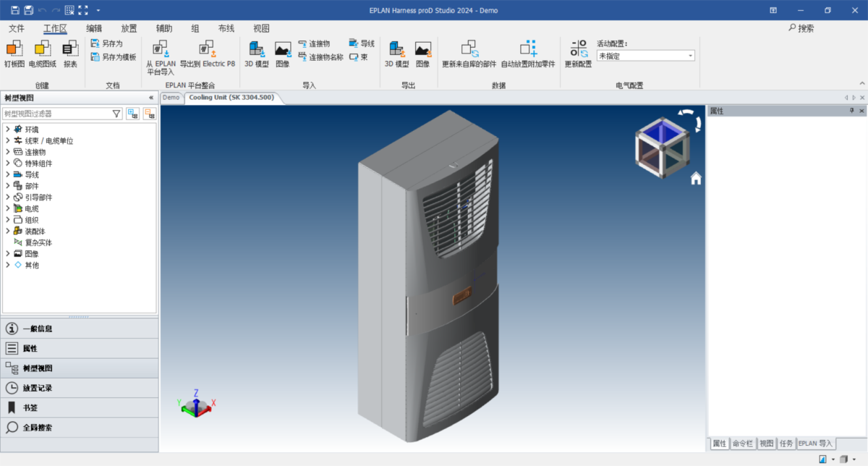Import 导线 wires
This screenshot has height=466, width=868.
click(361, 43)
